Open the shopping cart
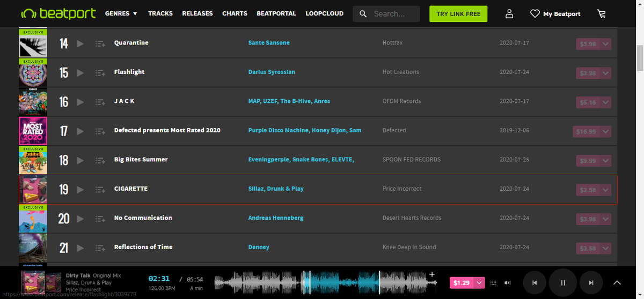Screen dimensions: 644x299 point(601,13)
